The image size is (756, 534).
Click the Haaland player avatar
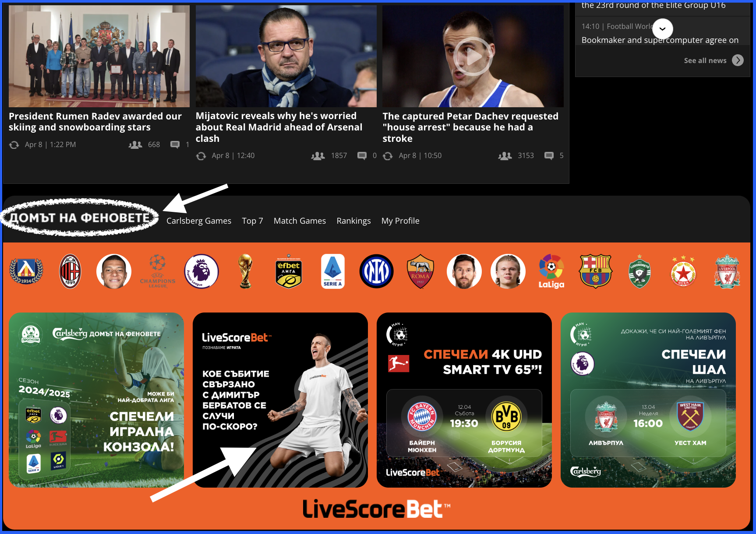click(x=508, y=271)
